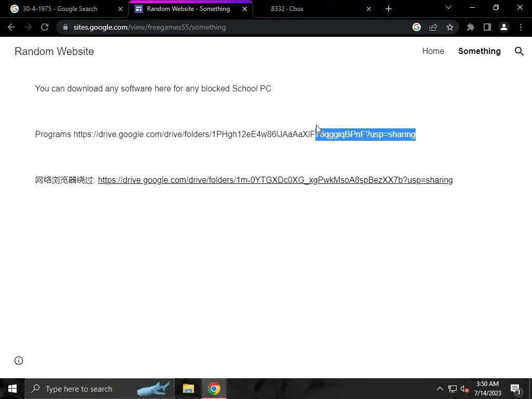Screen dimensions: 532x399
Task: Go back using the browser back arrow
Action: pos(11,27)
